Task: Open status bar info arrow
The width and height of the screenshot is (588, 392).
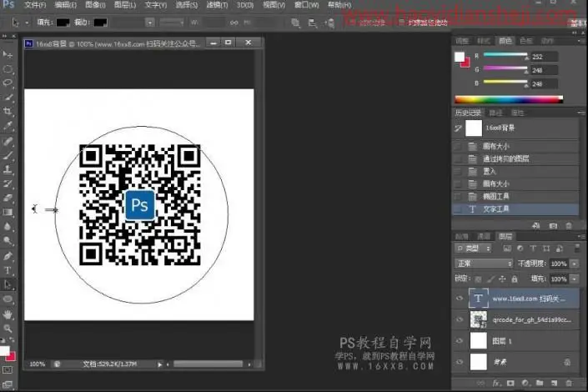Action: pyautogui.click(x=160, y=364)
